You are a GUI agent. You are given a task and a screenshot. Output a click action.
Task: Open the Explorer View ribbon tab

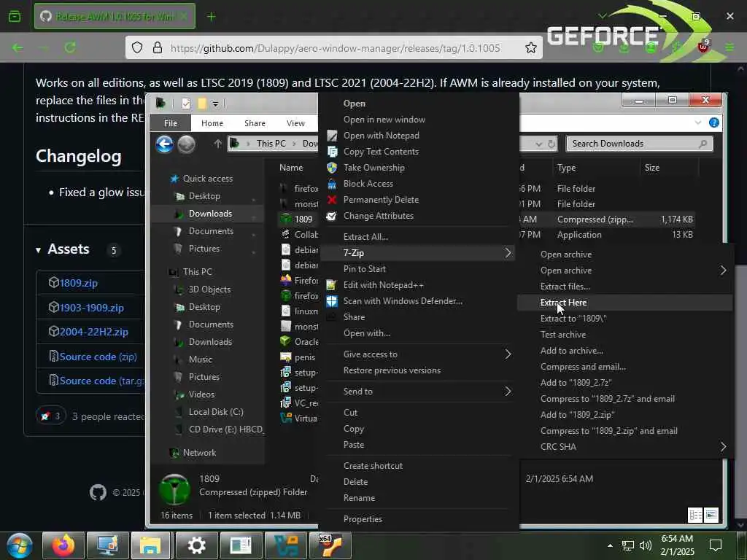[295, 122]
